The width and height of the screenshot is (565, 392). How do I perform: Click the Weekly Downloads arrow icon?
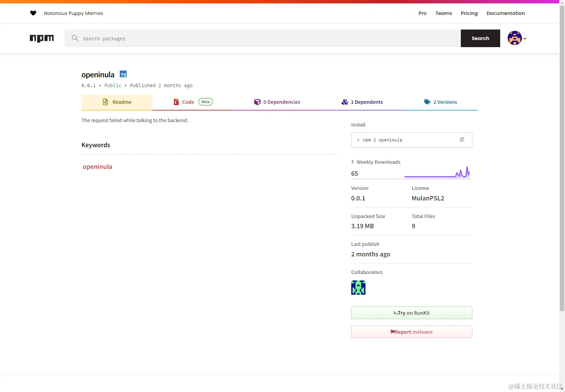tap(353, 162)
